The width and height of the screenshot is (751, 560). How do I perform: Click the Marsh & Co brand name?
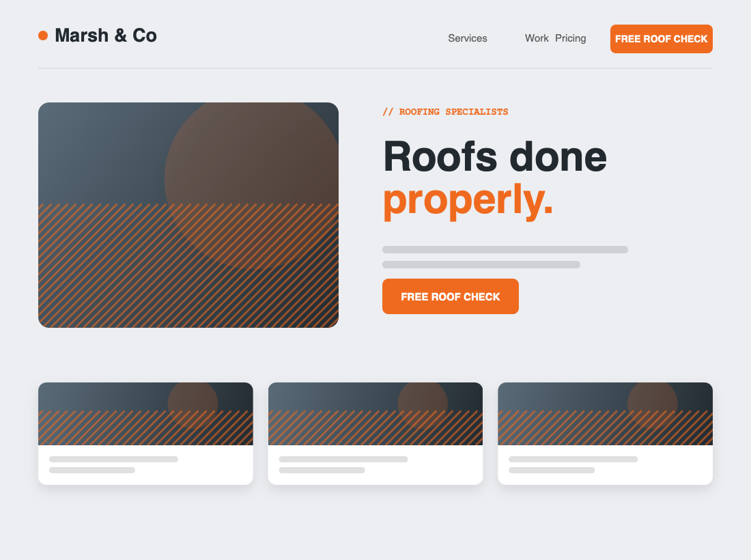(x=106, y=36)
